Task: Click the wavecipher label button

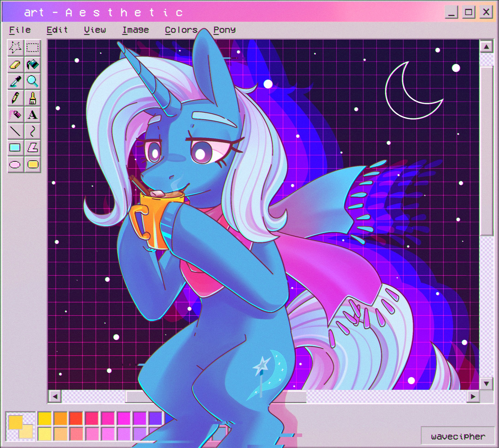Action: (x=458, y=437)
